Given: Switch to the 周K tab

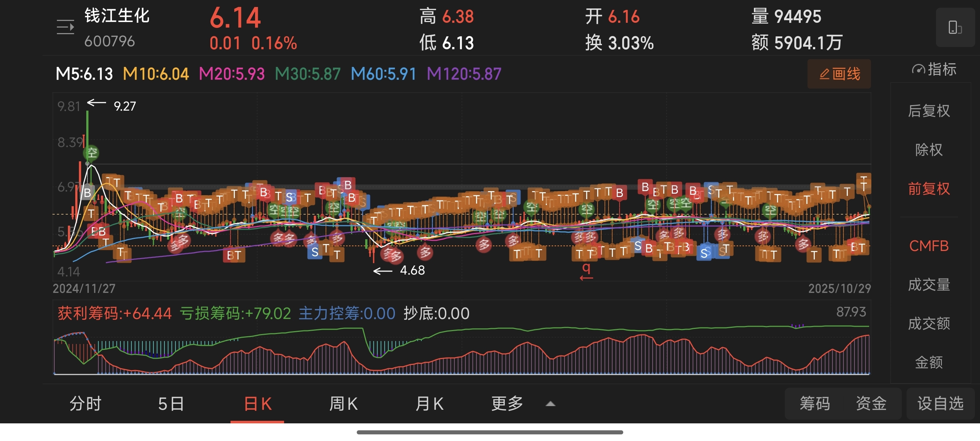Looking at the screenshot, I should (343, 404).
